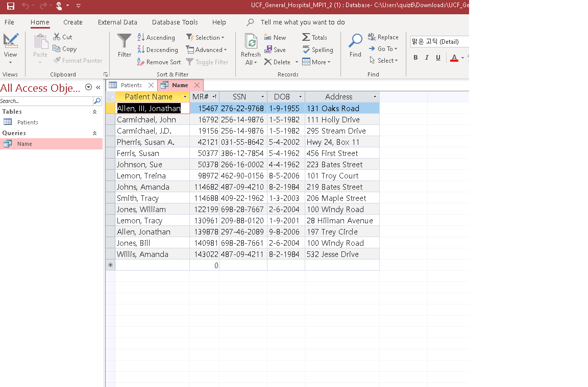The image size is (588, 387).
Task: Click the View design icon
Action: coord(11,41)
